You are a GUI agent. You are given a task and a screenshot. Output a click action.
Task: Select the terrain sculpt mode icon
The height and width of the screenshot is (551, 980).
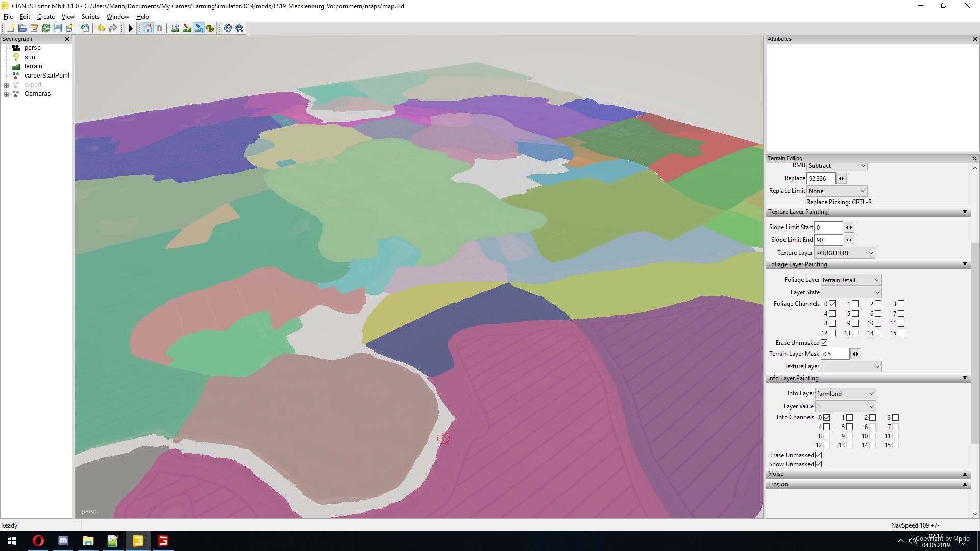(175, 28)
